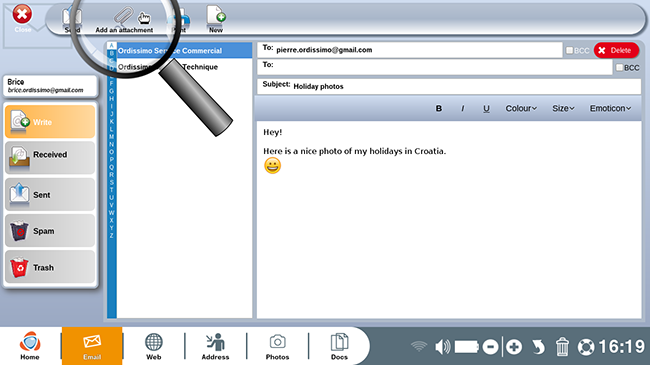The image size is (650, 365).
Task: Open the Write mail section
Action: coord(50,122)
